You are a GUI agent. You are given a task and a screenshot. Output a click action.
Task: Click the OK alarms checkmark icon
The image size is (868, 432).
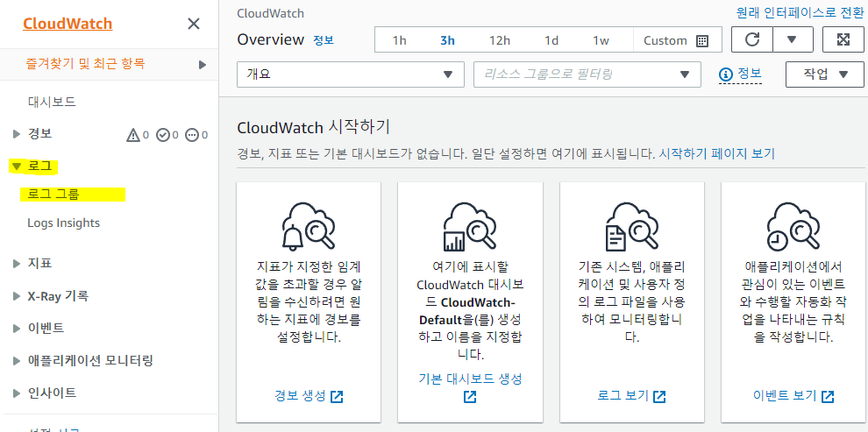tap(163, 134)
